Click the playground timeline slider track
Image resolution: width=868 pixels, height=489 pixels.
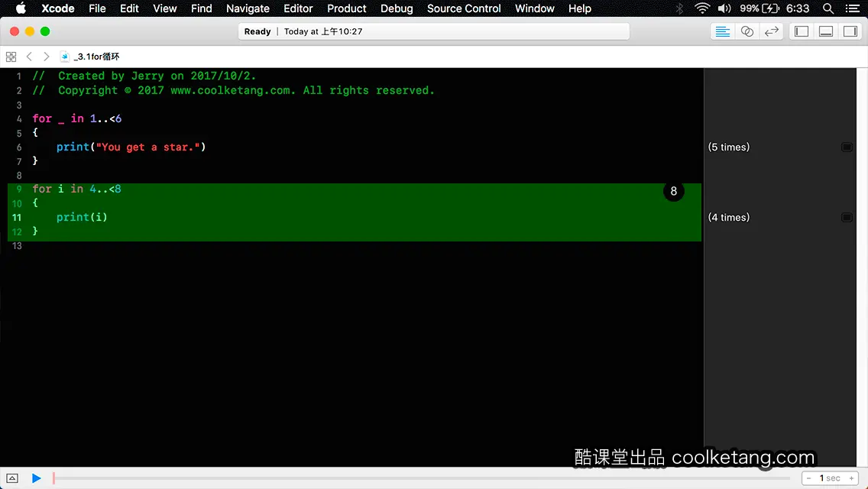[x=421, y=478]
